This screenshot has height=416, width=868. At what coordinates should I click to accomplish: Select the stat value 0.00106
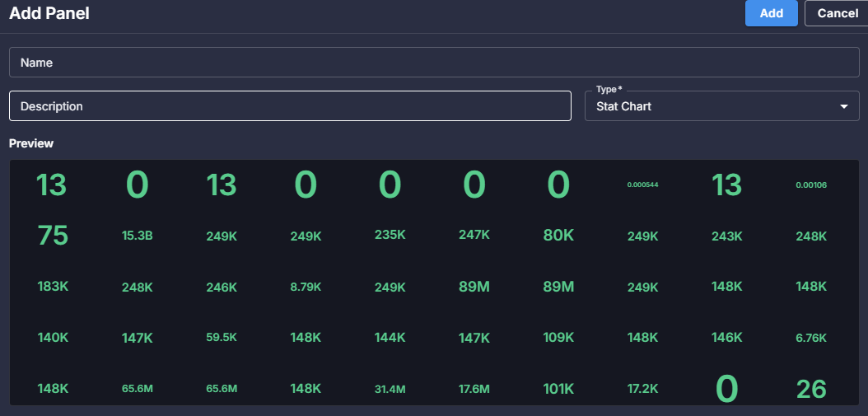pyautogui.click(x=811, y=185)
